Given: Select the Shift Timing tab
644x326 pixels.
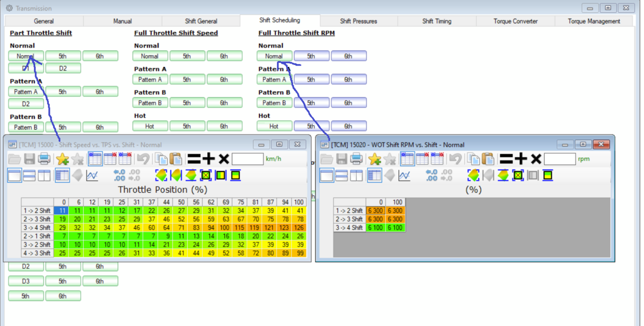Looking at the screenshot, I should [x=437, y=21].
